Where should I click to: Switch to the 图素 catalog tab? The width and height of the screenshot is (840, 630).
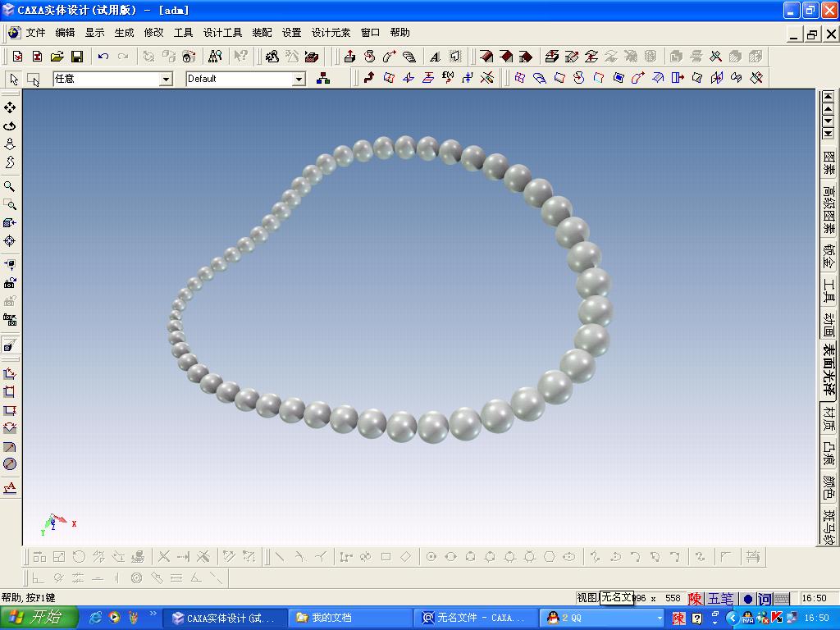point(829,163)
